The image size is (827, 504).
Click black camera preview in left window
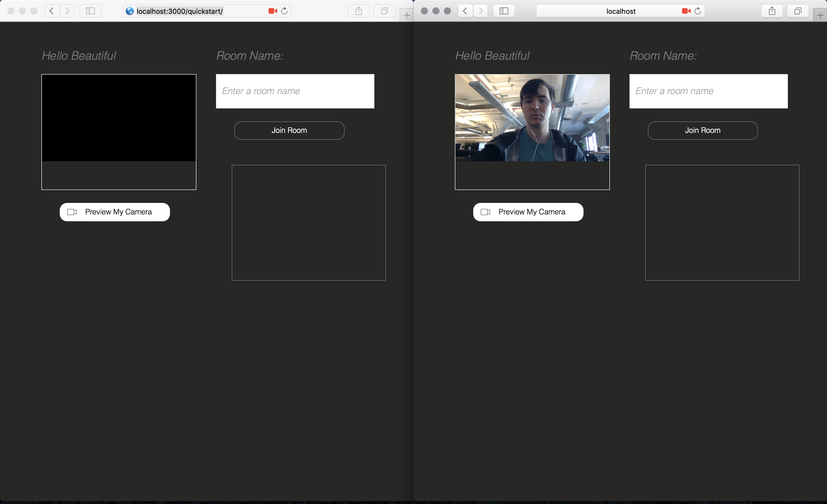click(x=119, y=118)
